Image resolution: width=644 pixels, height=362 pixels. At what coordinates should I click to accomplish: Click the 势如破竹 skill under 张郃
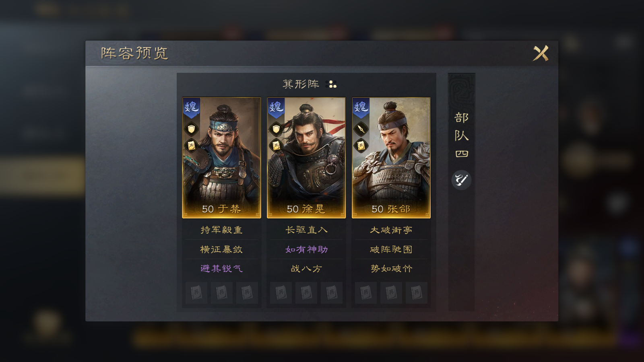(391, 268)
